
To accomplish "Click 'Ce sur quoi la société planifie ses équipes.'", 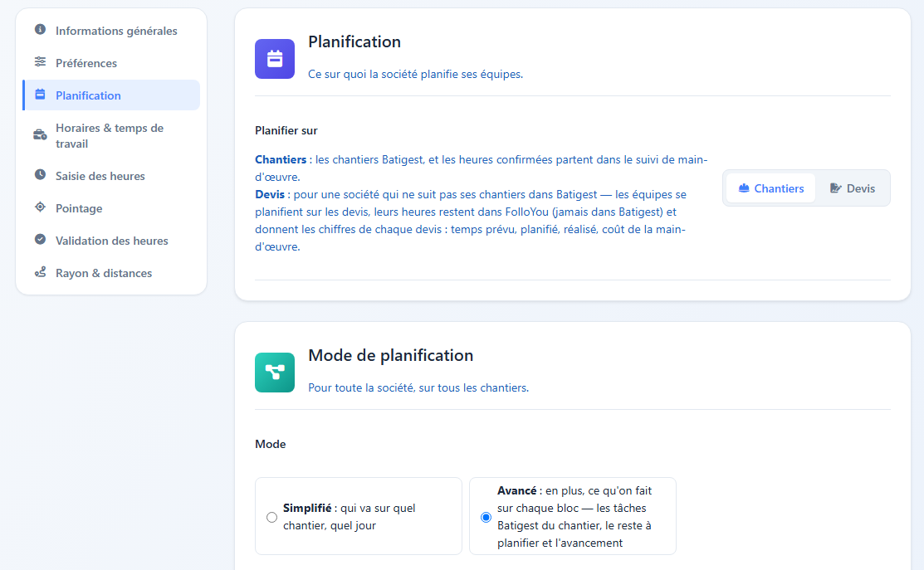I will click(x=415, y=74).
